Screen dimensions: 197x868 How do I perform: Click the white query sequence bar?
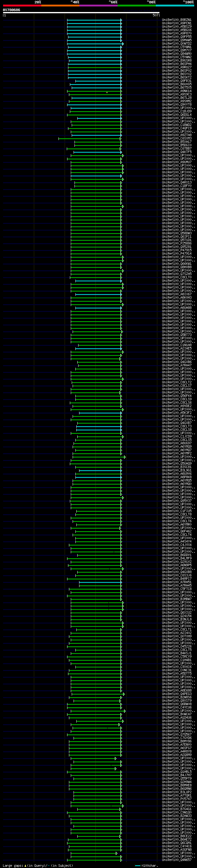(81, 12)
